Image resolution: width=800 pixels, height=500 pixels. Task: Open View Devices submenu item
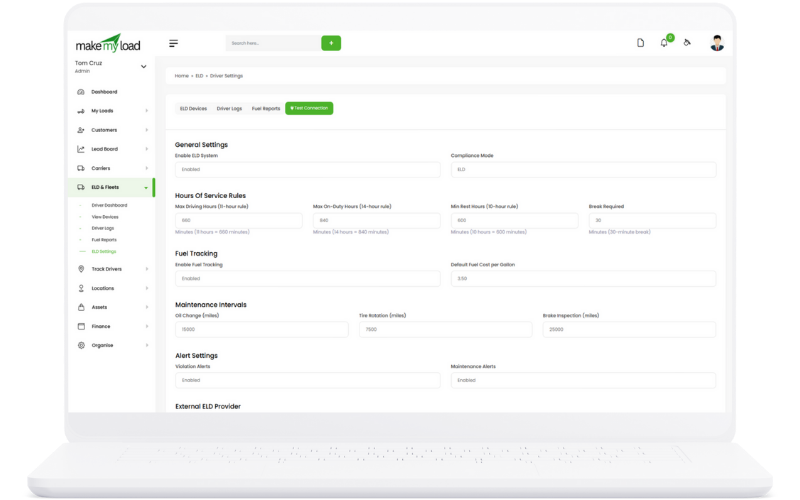coord(105,217)
